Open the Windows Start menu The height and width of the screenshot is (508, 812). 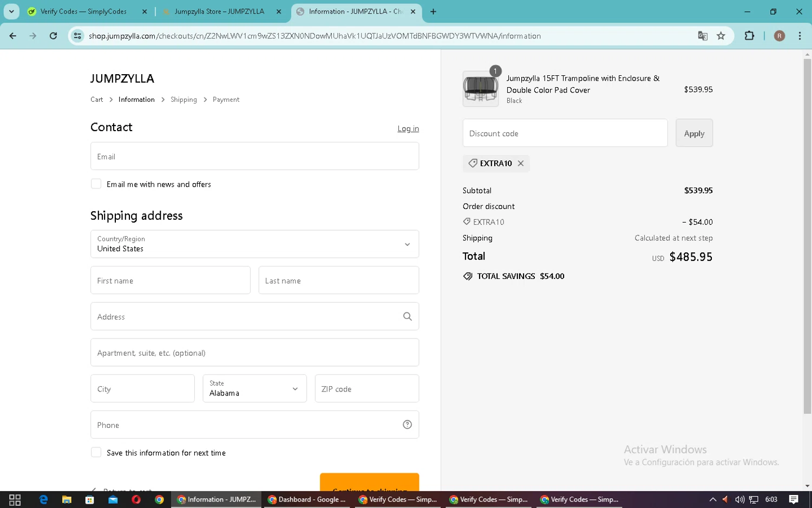15,499
